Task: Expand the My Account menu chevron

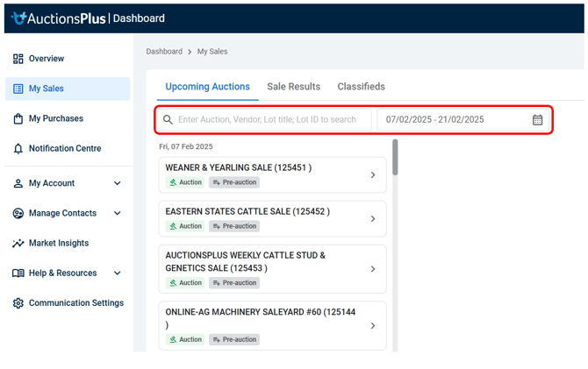Action: click(118, 183)
